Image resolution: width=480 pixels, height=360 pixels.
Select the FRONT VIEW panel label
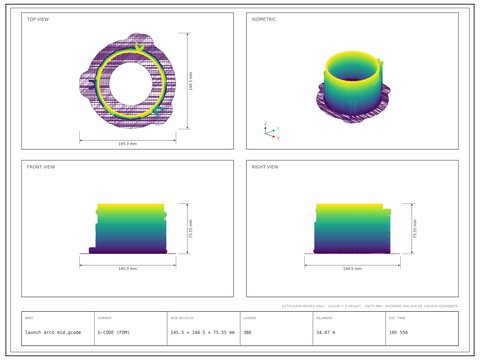pos(41,167)
